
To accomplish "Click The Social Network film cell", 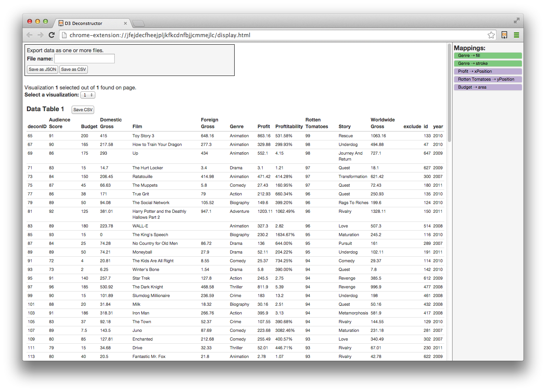I will (151, 203).
